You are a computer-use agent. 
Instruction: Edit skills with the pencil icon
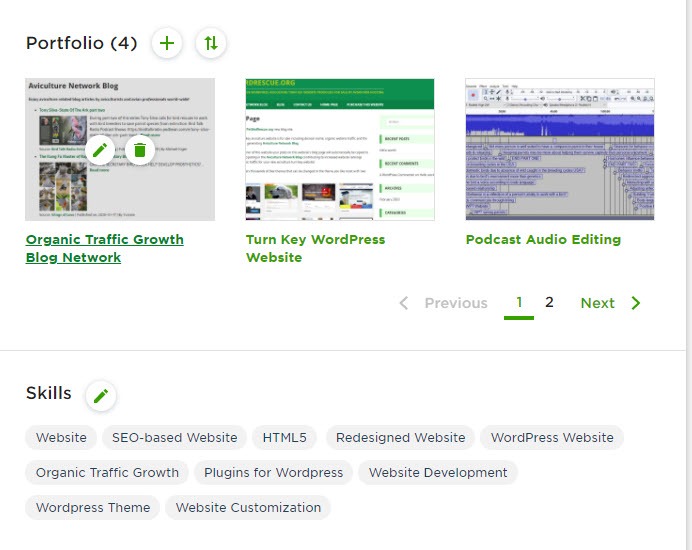(101, 396)
